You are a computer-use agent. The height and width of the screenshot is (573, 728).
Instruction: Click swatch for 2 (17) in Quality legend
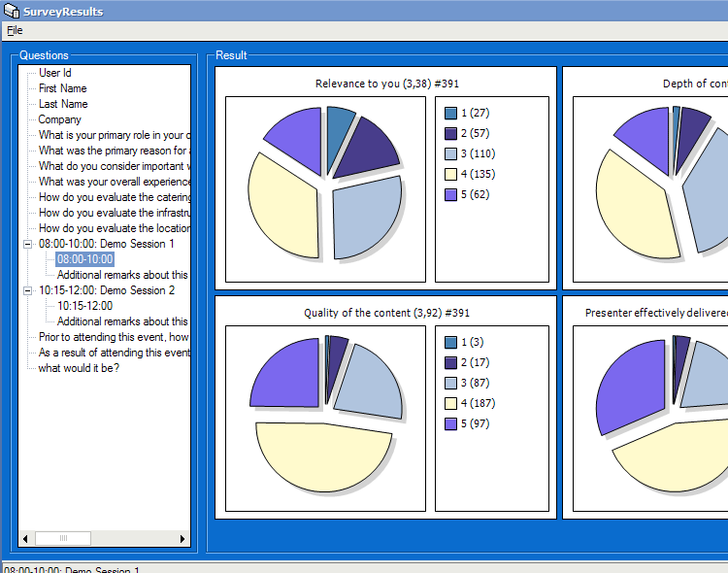[x=450, y=363]
